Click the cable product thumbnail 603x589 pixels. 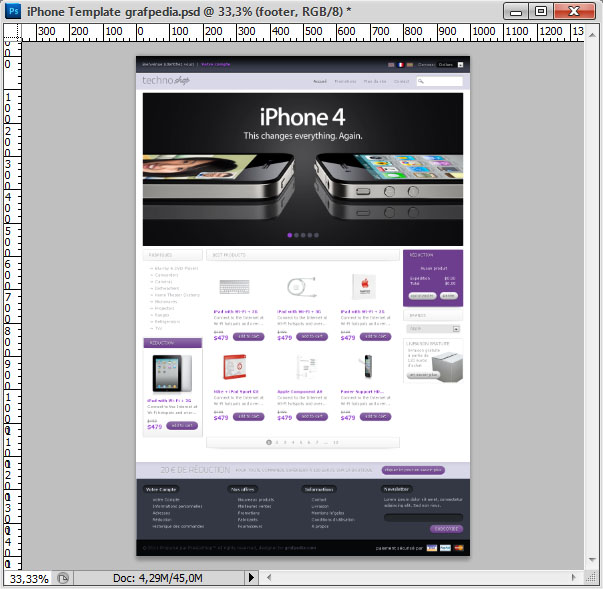(x=302, y=287)
